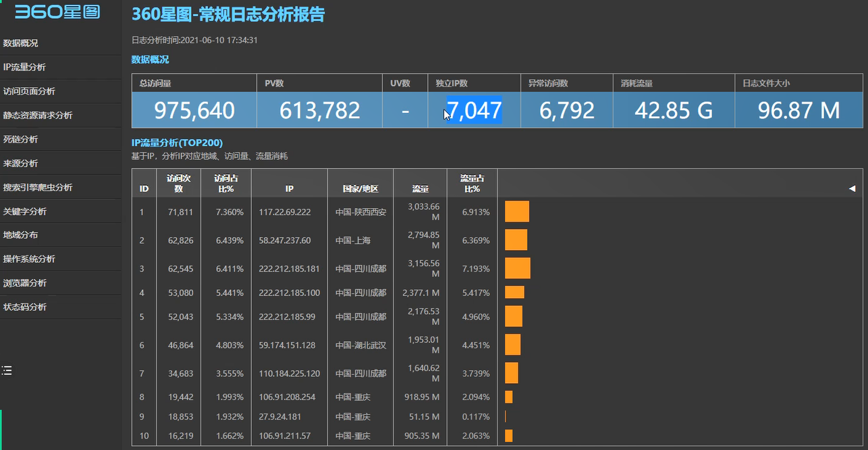Go to 关键字分析 section
The width and height of the screenshot is (868, 450).
pos(25,211)
